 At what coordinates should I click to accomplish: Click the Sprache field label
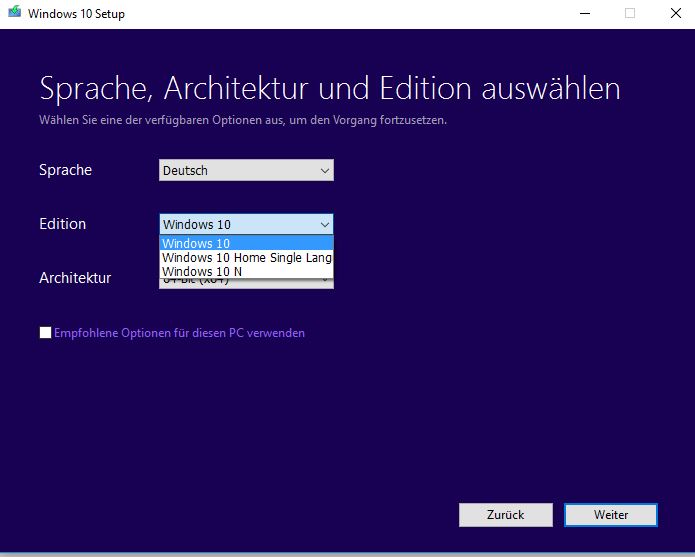(x=66, y=170)
